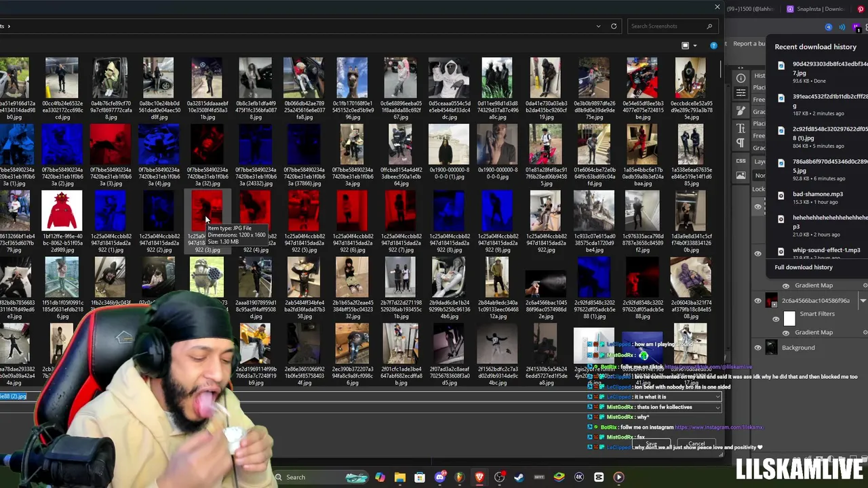
Task: Click the Cancel button in file dialog
Action: point(696,444)
